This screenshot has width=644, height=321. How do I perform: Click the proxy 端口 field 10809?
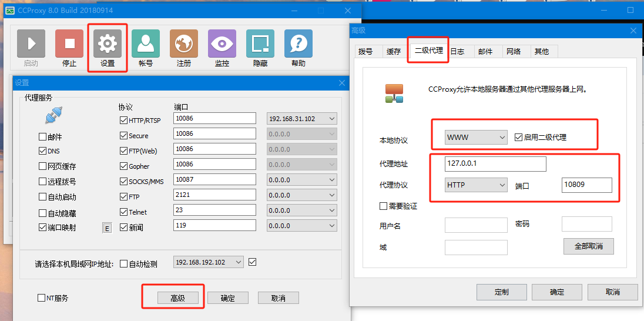(x=587, y=185)
